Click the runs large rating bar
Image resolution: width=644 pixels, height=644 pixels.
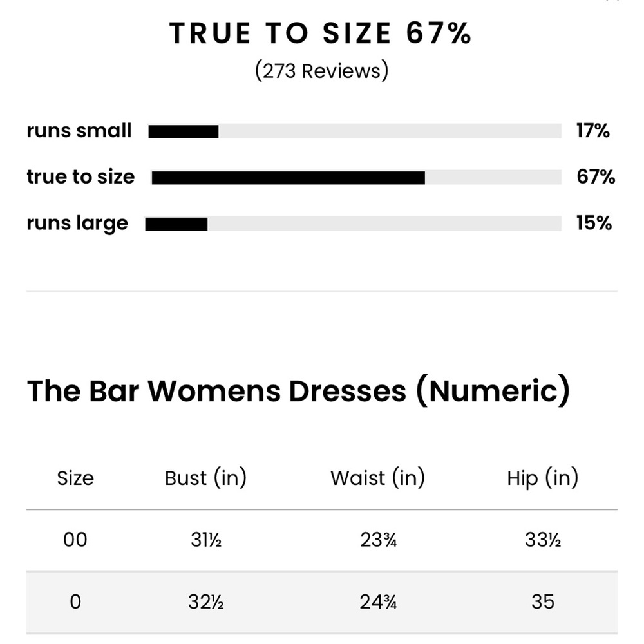click(x=353, y=224)
